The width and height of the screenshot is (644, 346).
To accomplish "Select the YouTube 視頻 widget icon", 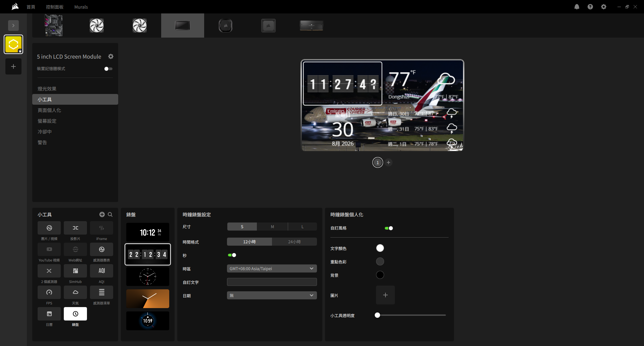I will (49, 249).
